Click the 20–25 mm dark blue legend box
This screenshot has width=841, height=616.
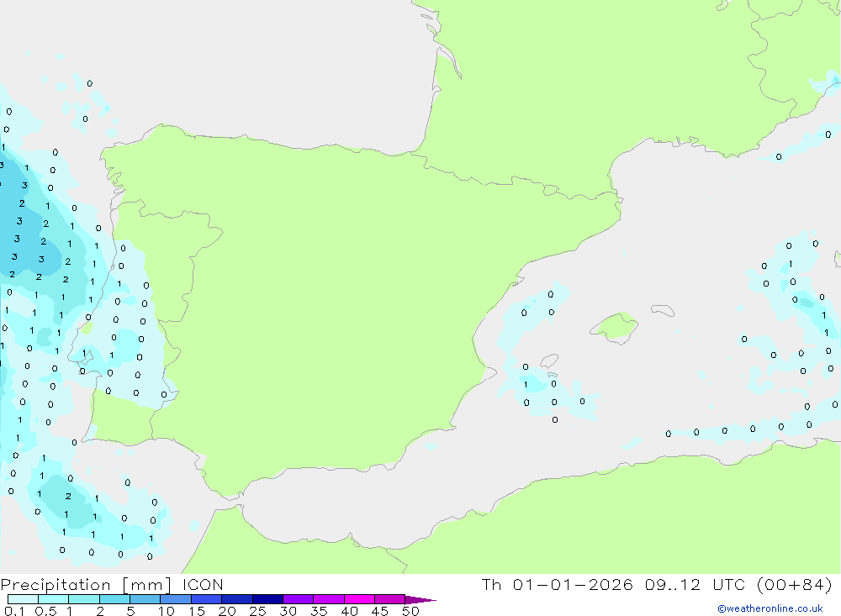pos(236,599)
